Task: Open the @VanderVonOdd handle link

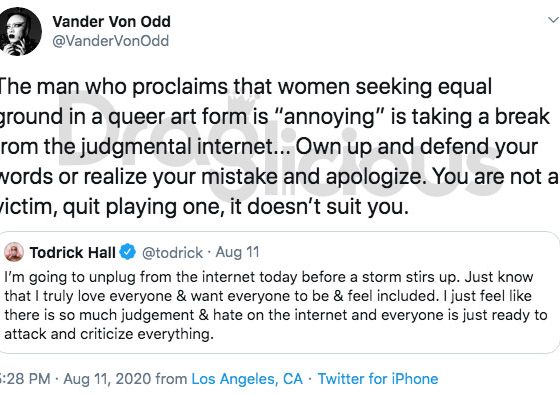Action: [110, 41]
